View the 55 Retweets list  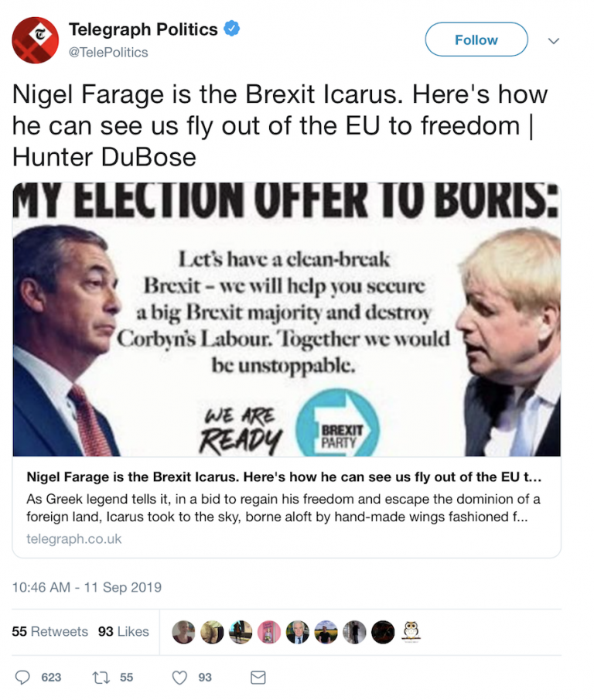tap(50, 632)
